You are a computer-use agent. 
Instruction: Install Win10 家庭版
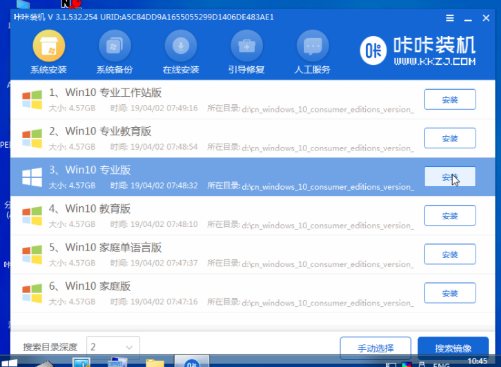pos(450,293)
